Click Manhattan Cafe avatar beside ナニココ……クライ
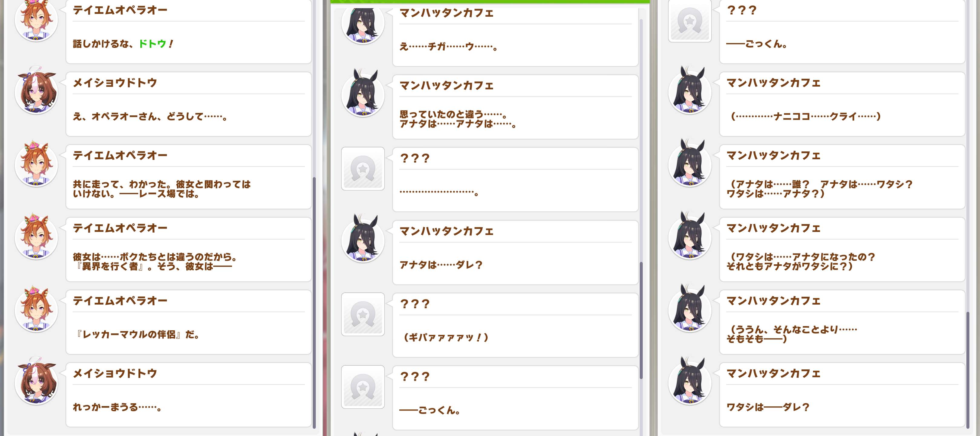 [x=690, y=92]
